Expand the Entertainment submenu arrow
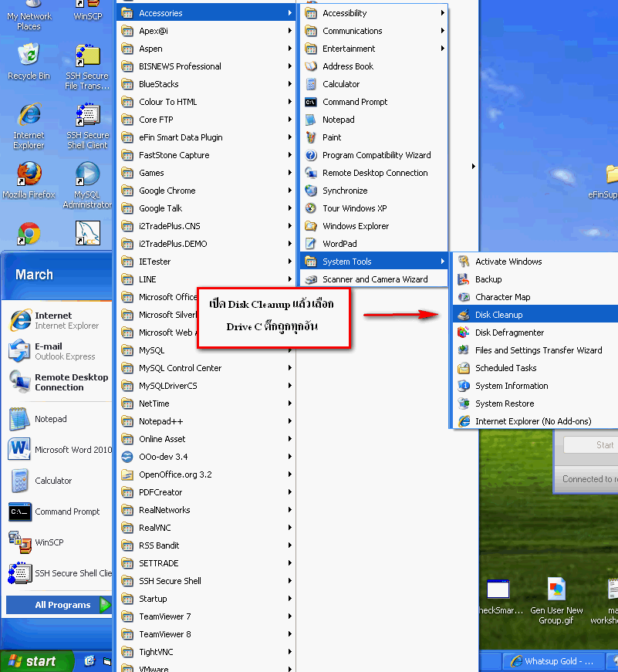 (442, 49)
